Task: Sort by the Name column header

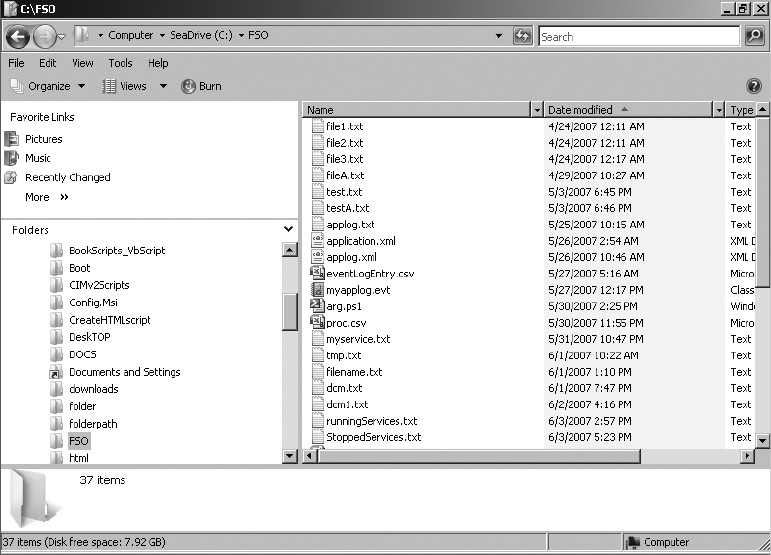Action: click(x=417, y=110)
